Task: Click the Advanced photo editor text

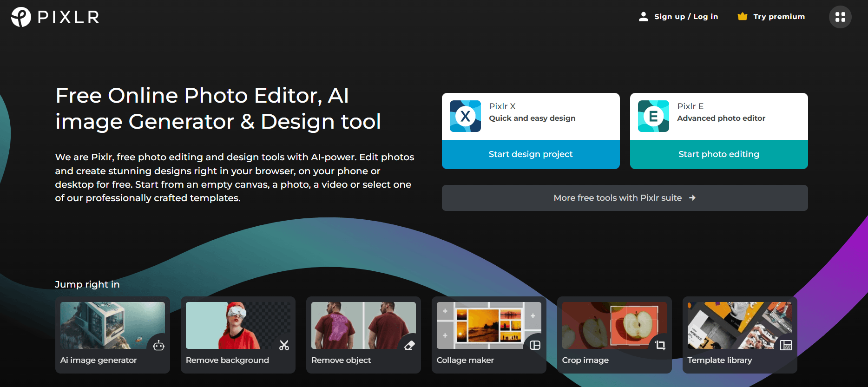Action: [x=721, y=118]
